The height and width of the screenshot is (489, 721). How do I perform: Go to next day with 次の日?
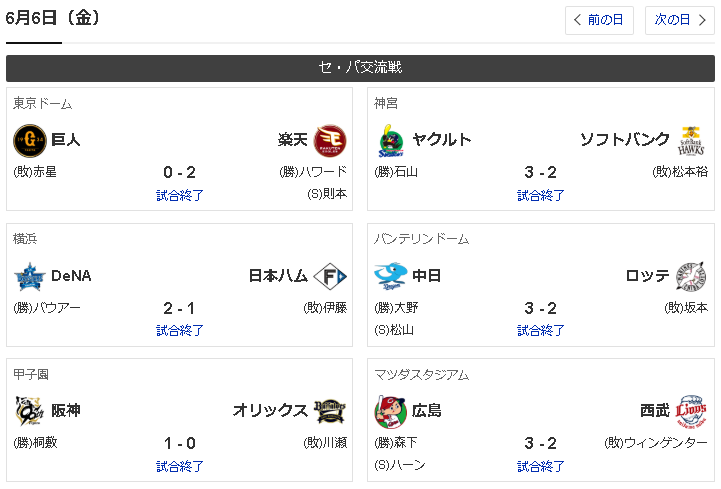tap(679, 20)
